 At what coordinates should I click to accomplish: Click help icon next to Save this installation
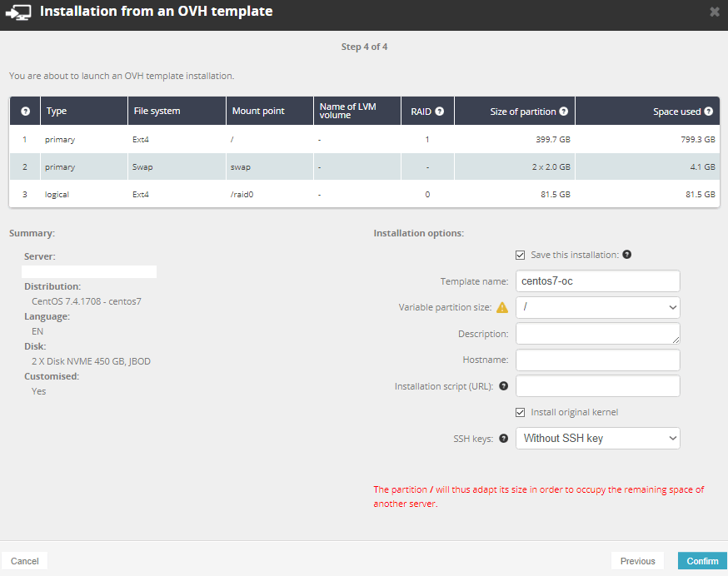[626, 255]
